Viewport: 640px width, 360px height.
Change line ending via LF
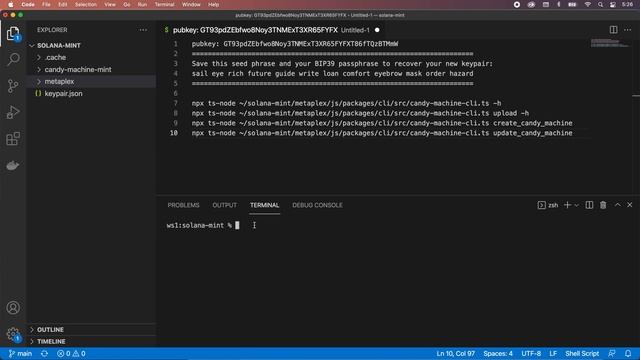tap(553, 353)
